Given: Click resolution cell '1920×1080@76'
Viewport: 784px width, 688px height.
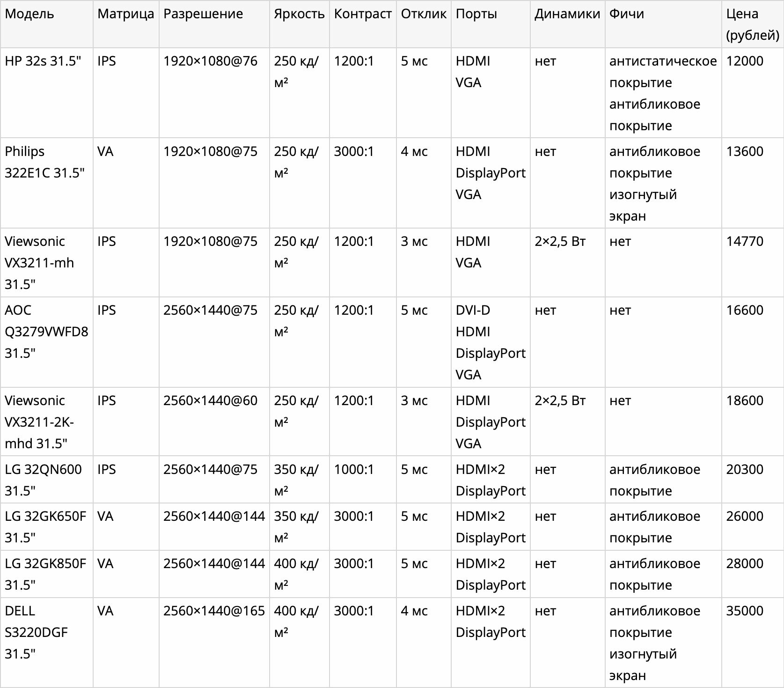Looking at the screenshot, I should [214, 93].
